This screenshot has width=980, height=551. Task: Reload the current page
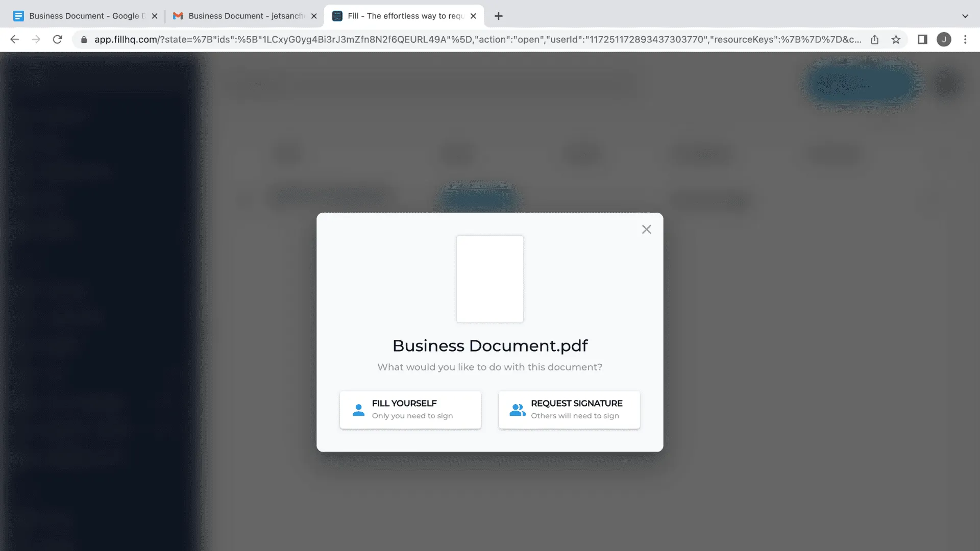[x=57, y=39]
